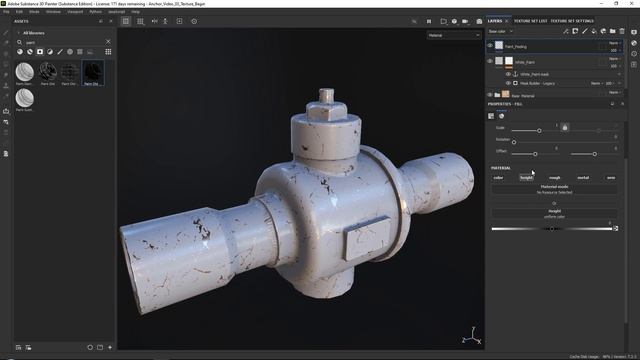Image resolution: width=640 pixels, height=360 pixels.
Task: Open blend mode dropdown for Mask Builder - Legacy
Action: (x=597, y=83)
